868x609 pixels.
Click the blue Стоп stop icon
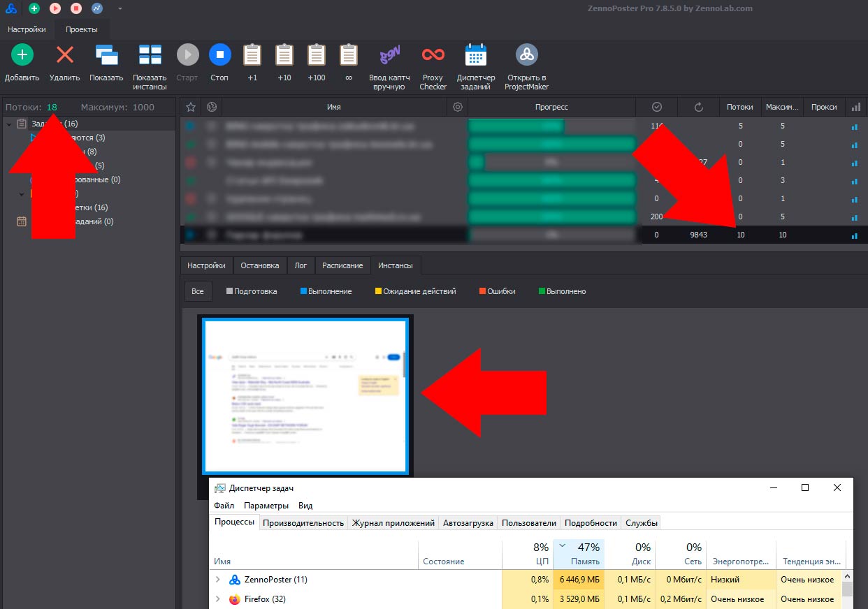(x=219, y=55)
